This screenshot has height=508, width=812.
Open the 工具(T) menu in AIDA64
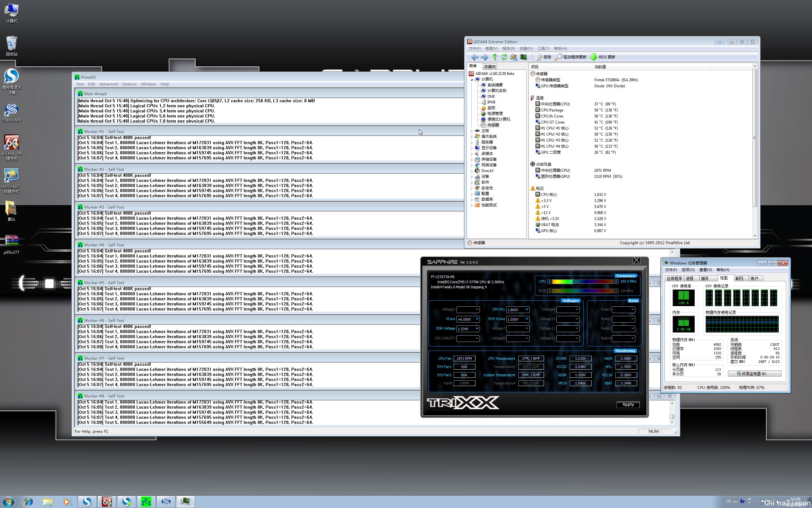(543, 49)
